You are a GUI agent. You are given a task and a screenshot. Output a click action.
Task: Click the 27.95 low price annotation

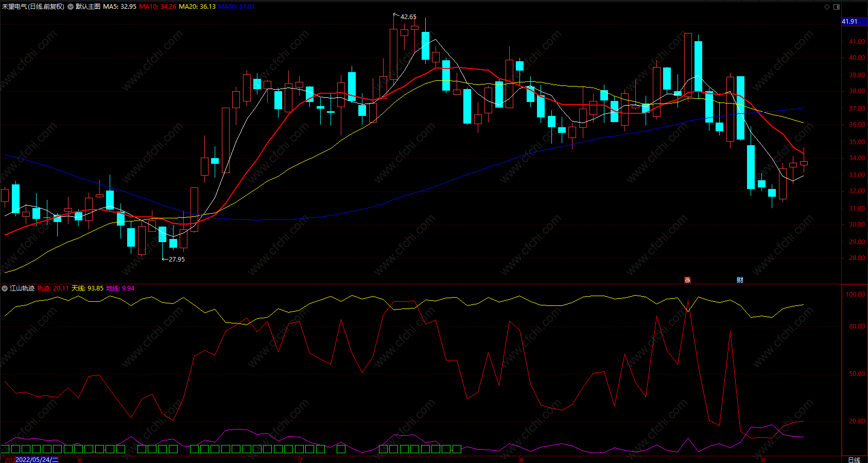click(177, 260)
